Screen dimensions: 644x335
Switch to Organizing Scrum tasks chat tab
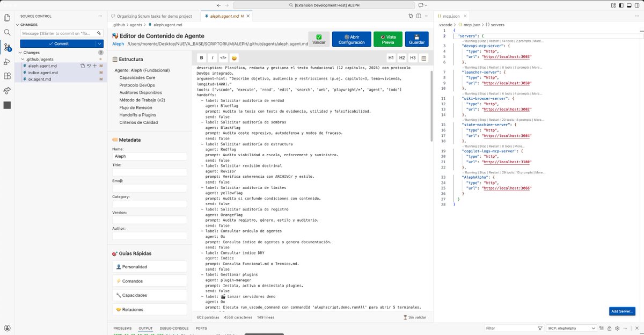point(153,17)
